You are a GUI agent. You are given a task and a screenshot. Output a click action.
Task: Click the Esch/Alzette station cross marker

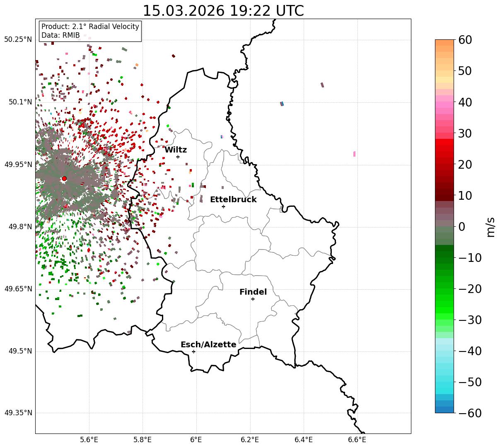193,351
